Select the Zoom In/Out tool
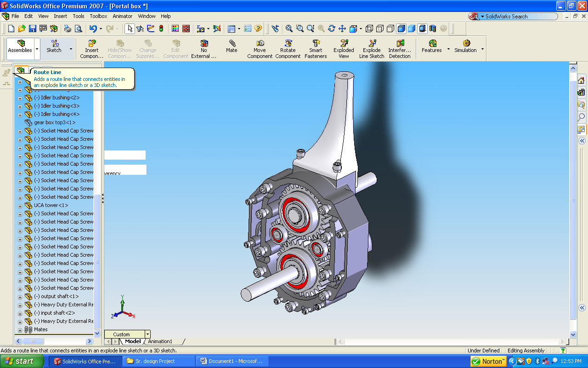The height and width of the screenshot is (368, 588). (x=310, y=29)
